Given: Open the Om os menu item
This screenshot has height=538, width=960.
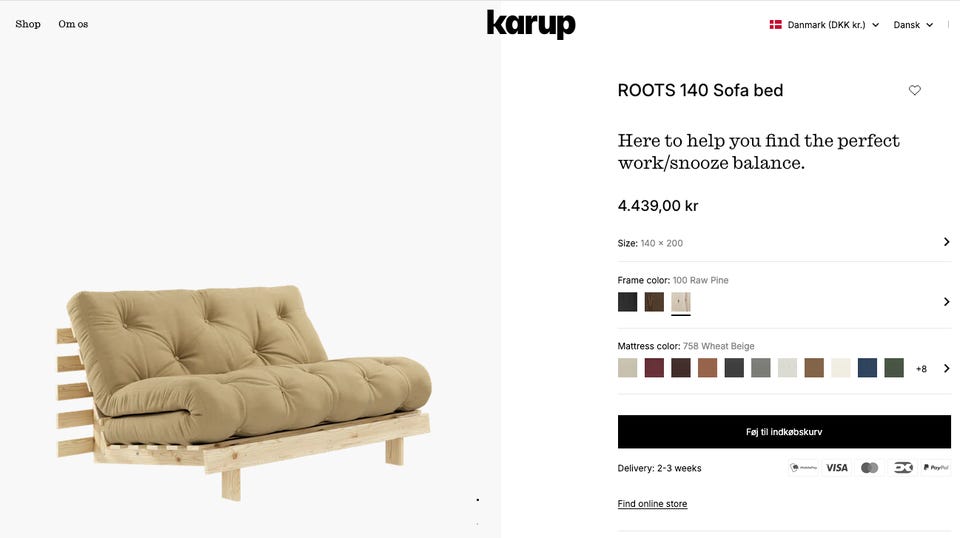Looking at the screenshot, I should coord(73,24).
